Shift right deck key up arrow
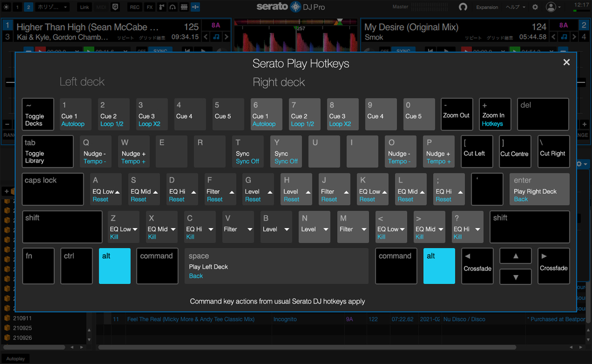Screen dimensions: 592x364 coord(574,36)
